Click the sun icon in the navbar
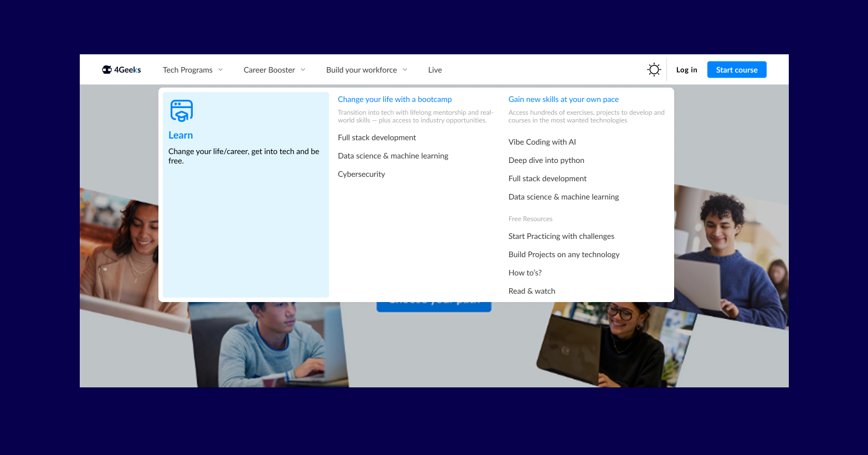Viewport: 868px width, 455px height. 654,69
